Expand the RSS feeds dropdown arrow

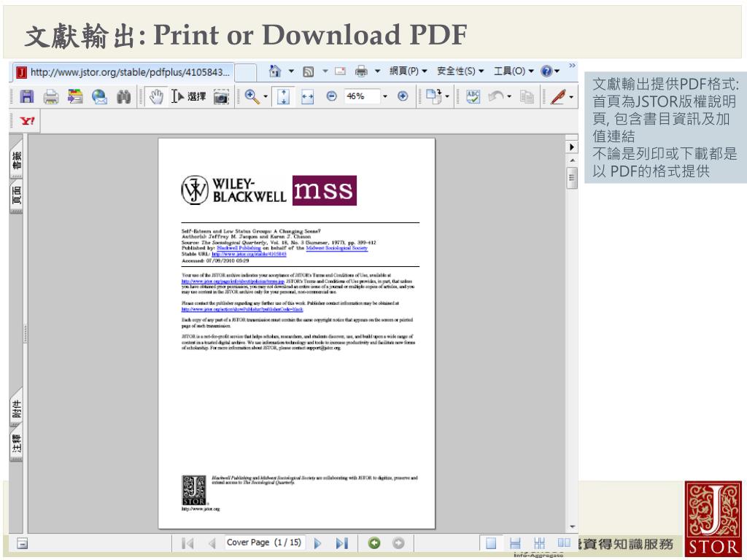point(325,71)
